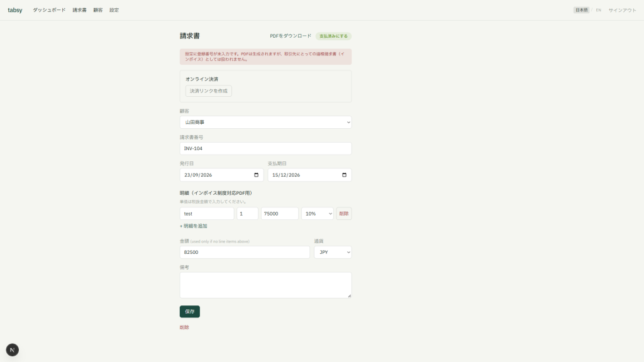Click the 請求書 page heading
This screenshot has height=362, width=644.
pyautogui.click(x=190, y=36)
